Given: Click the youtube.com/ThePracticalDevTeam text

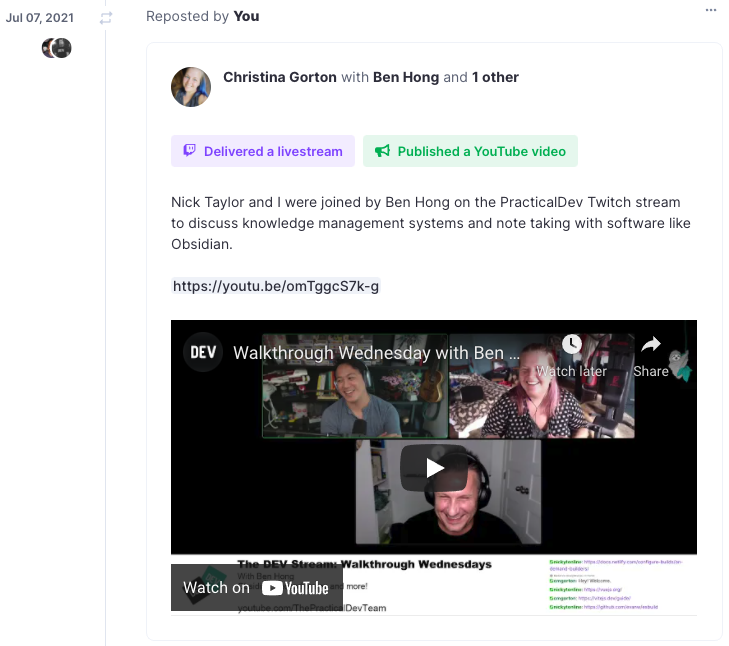Looking at the screenshot, I should (x=311, y=608).
